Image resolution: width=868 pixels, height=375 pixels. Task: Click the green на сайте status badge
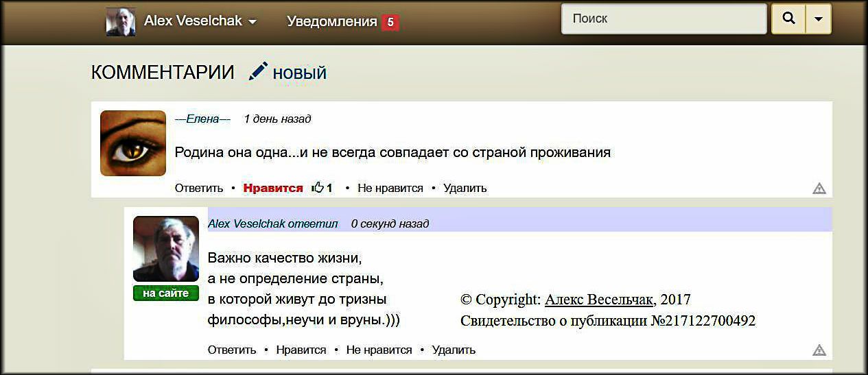pos(166,293)
